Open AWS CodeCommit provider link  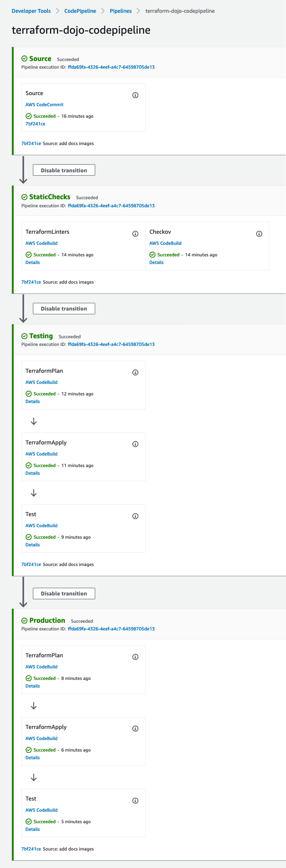click(x=44, y=105)
